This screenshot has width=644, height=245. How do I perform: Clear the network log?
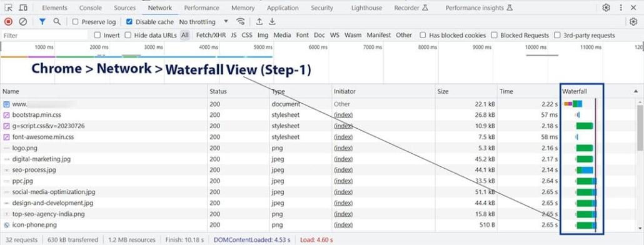(23, 22)
